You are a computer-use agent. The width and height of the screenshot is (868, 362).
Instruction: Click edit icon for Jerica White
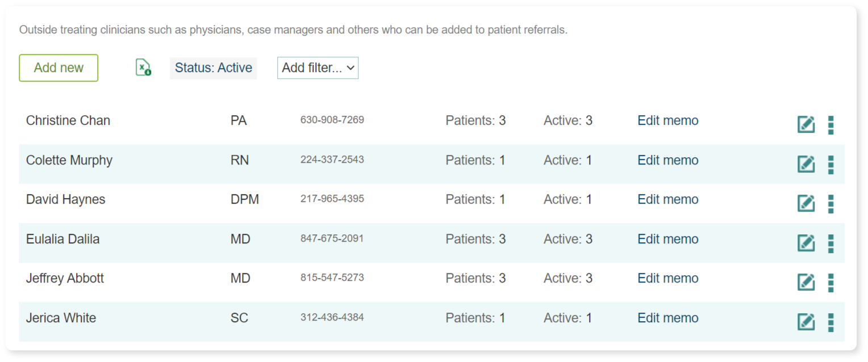coord(806,322)
